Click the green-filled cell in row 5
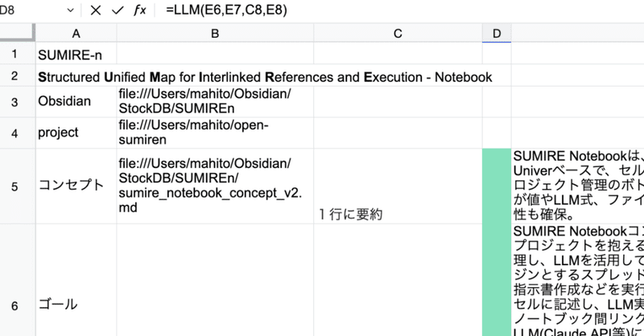644x336 pixels. pos(496,186)
